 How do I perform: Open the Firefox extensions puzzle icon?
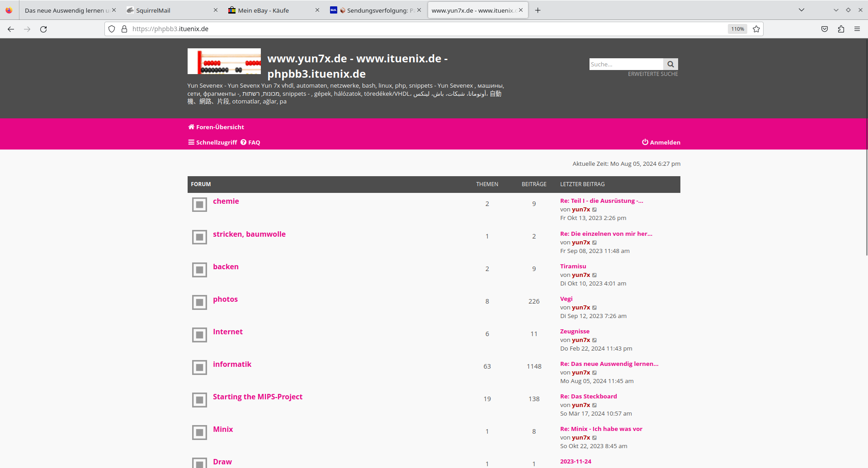pyautogui.click(x=841, y=29)
